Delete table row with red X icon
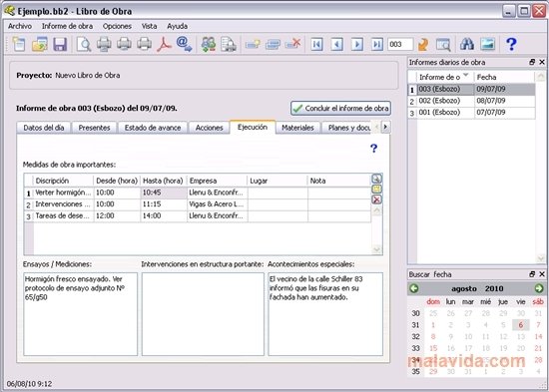The width and height of the screenshot is (549, 392). 376,199
